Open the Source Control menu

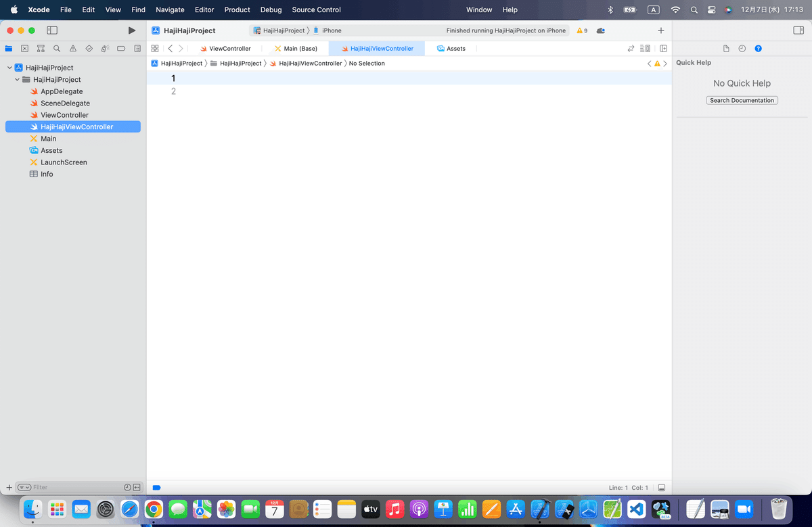(x=316, y=9)
